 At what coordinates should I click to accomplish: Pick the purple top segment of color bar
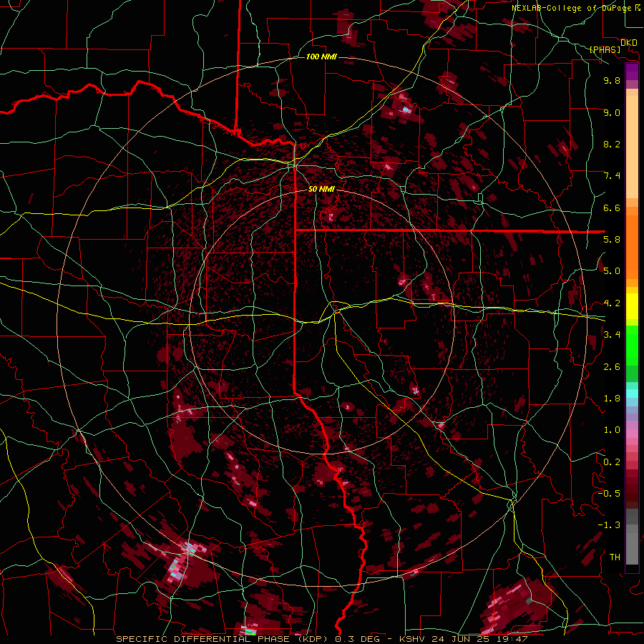click(632, 72)
